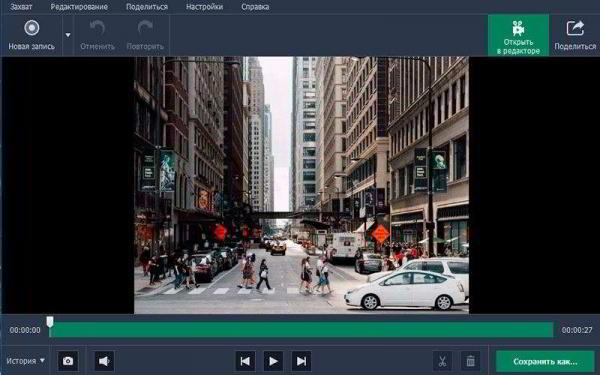Jump to next frame button
This screenshot has width=600, height=375.
point(301,361)
